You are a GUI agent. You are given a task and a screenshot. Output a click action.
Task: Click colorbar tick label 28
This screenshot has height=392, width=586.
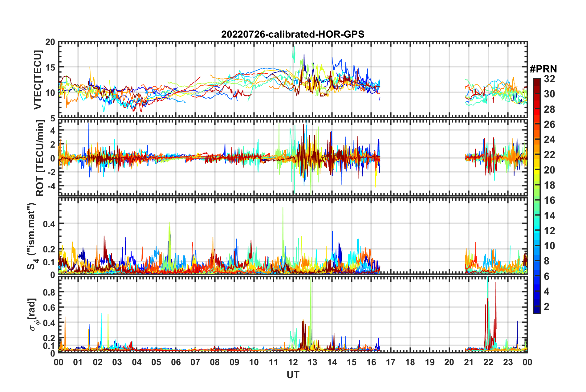point(549,109)
